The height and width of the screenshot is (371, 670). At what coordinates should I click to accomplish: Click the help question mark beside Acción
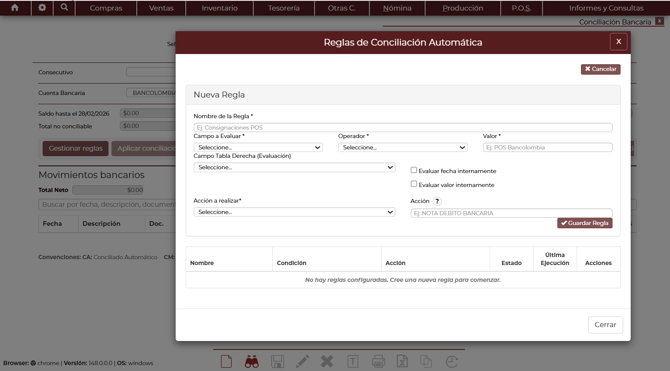(437, 201)
